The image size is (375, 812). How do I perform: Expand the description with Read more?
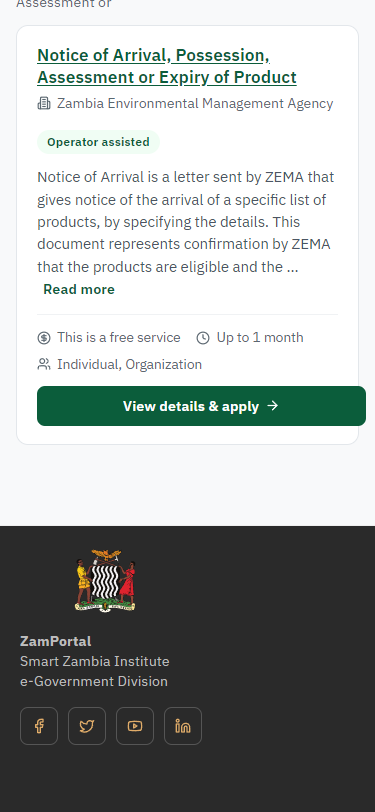pyautogui.click(x=79, y=289)
